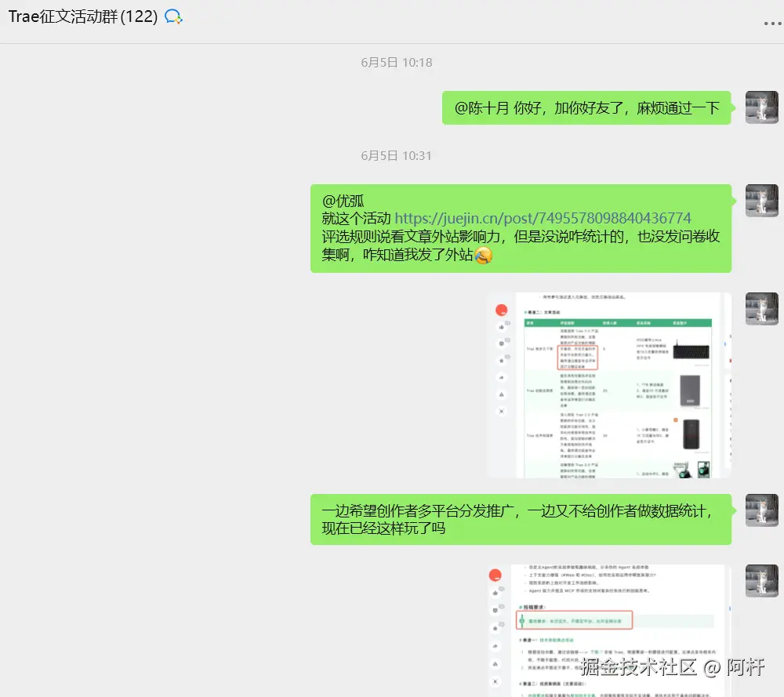Viewport: 784px width, 697px height.
Task: Open the second shared screenshot with submission rules
Action: (609, 630)
